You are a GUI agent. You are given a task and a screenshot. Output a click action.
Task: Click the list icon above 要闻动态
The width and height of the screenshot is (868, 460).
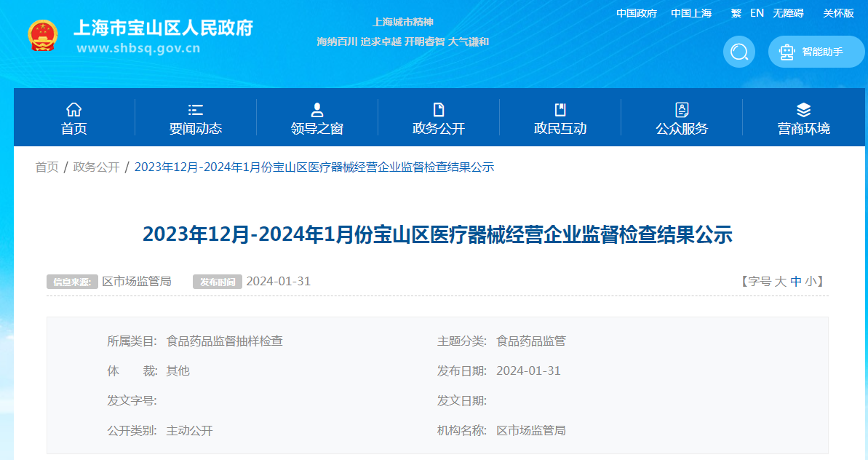click(x=196, y=110)
